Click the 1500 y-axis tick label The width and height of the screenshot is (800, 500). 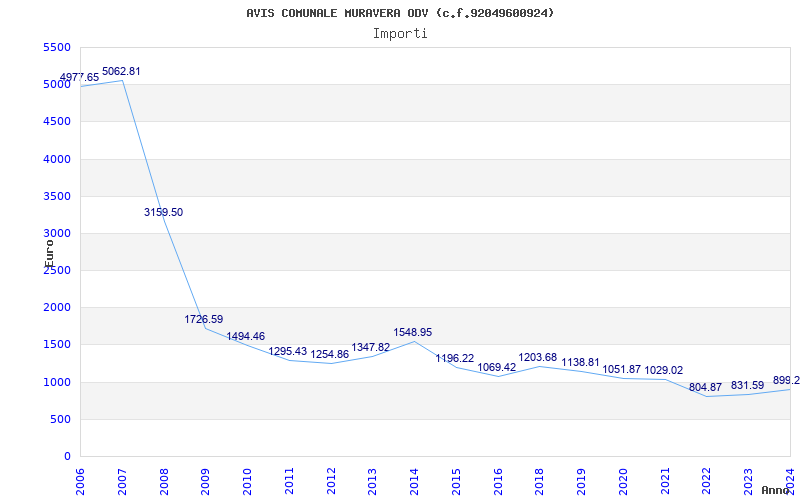click(x=57, y=344)
